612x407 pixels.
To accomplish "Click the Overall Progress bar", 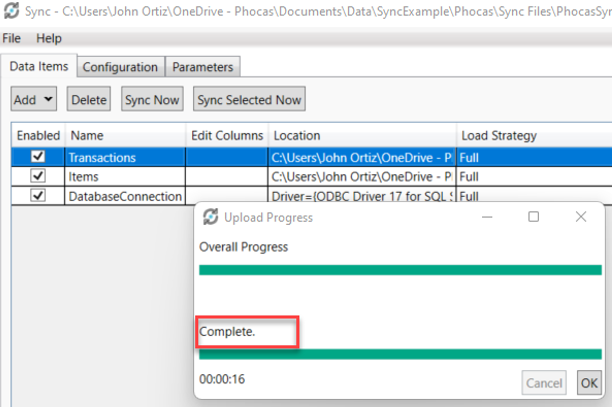I will pyautogui.click(x=400, y=269).
